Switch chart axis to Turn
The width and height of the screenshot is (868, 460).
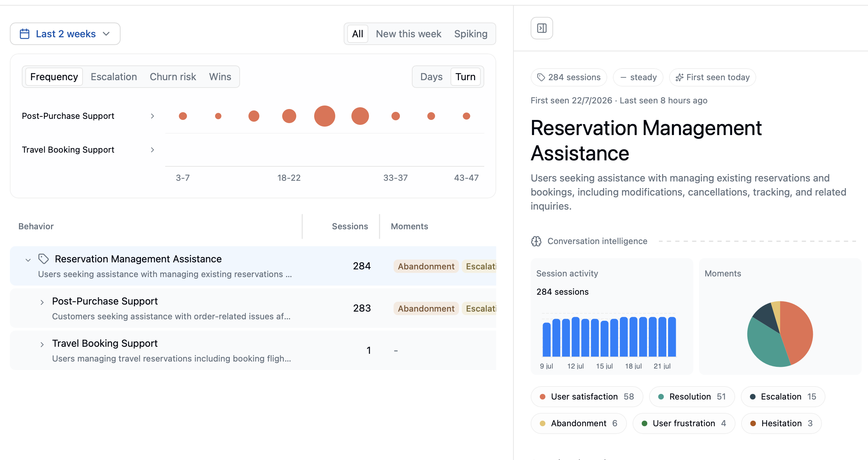tap(465, 77)
